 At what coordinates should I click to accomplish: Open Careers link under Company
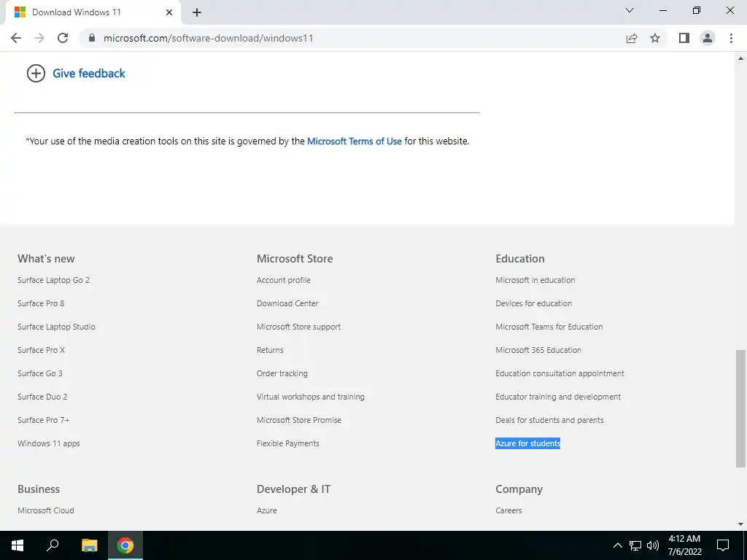[x=508, y=510]
